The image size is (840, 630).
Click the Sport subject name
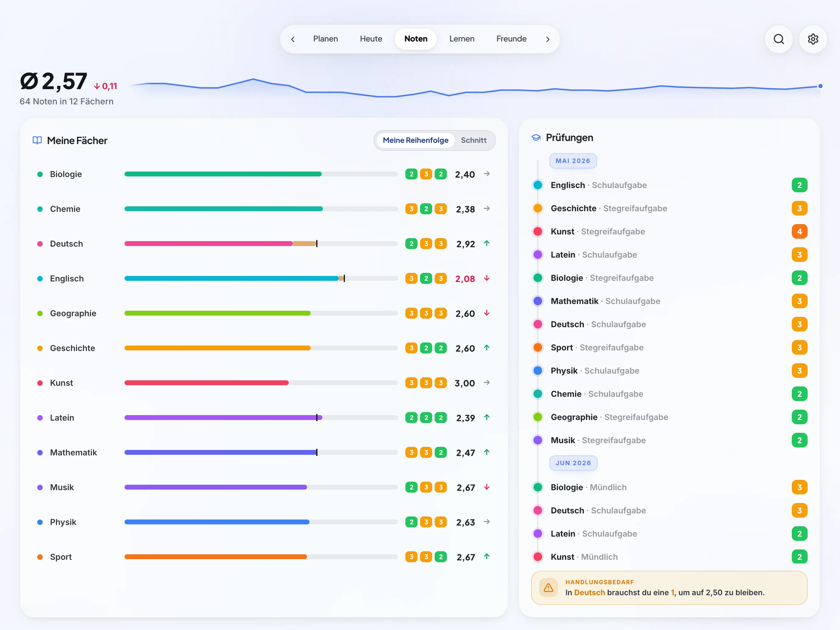61,557
